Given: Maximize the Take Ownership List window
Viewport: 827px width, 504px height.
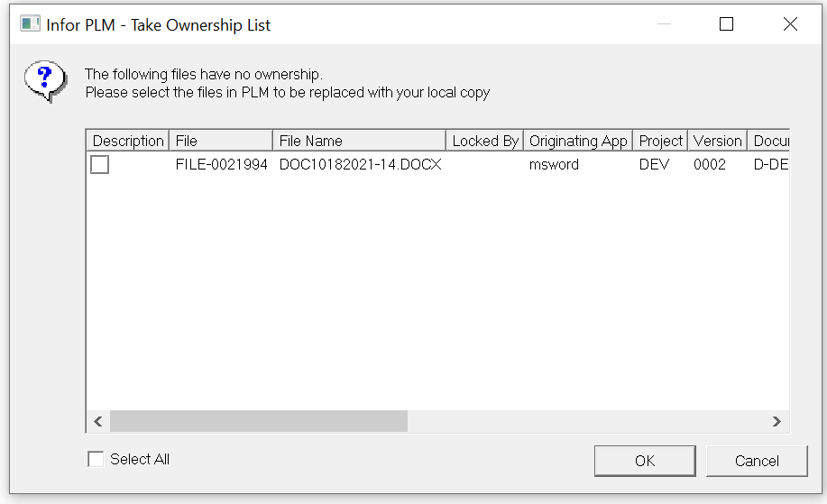Looking at the screenshot, I should (726, 25).
